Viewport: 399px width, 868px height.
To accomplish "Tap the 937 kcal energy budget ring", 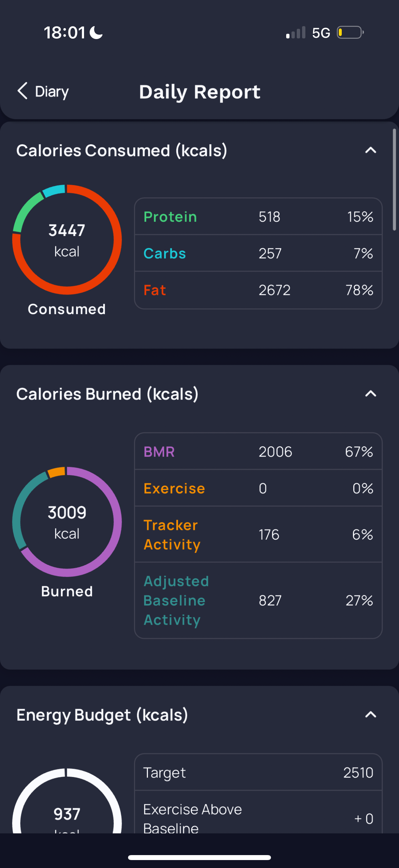I will (67, 800).
